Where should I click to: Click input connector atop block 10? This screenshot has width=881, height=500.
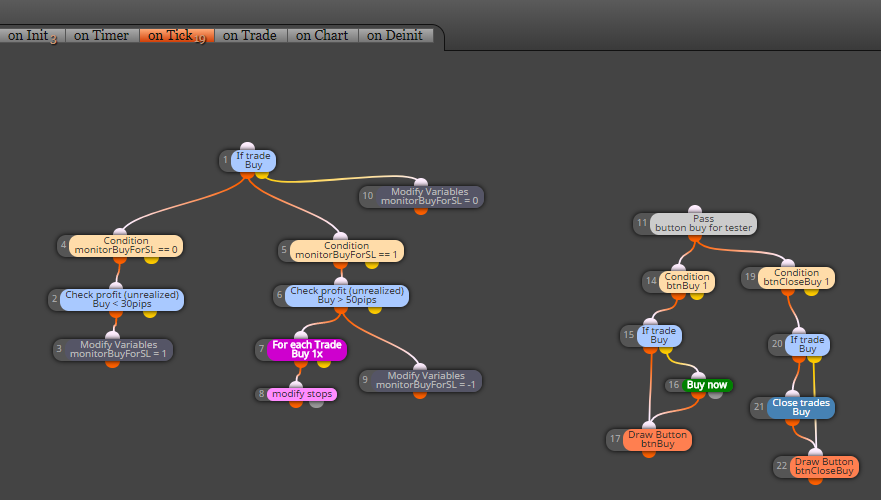point(421,182)
